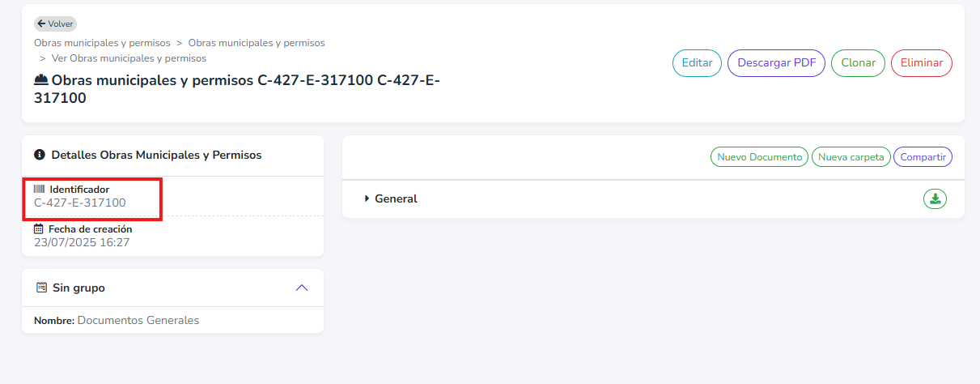The width and height of the screenshot is (980, 384).
Task: Click the calendar icon beside Fecha de creación
Action: (39, 229)
